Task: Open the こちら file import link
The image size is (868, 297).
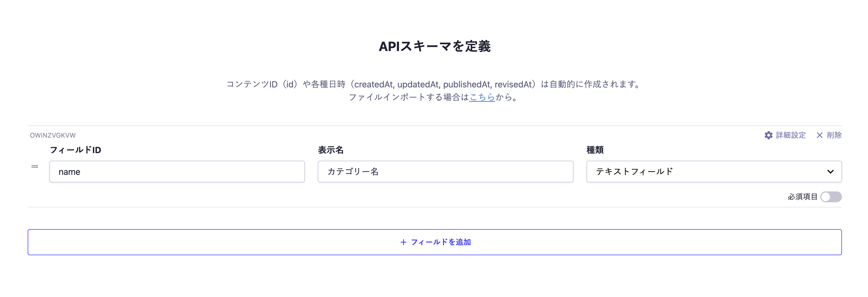Action: tap(482, 98)
